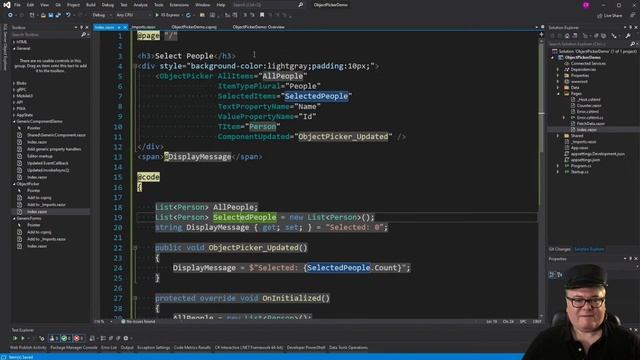Click the Solution Explorer Properties wrench icon
This screenshot has width=640, height=360.
point(627,36)
